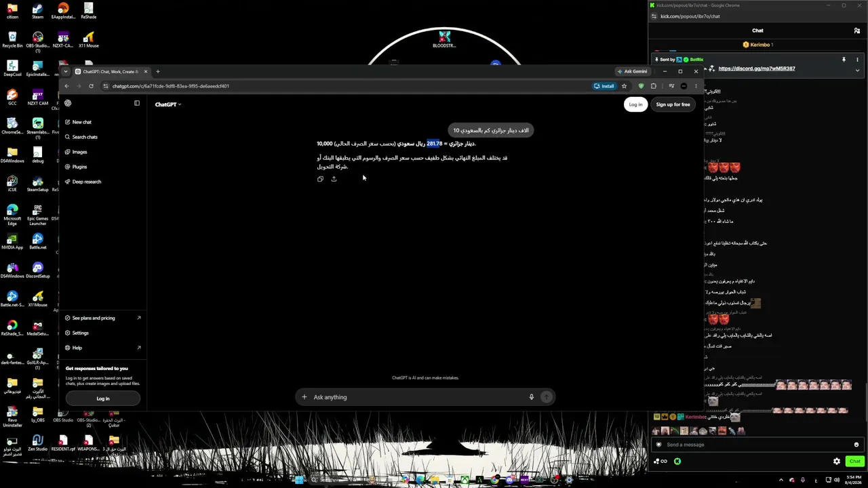868x488 pixels.
Task: Select the Zen Studio desktop icon
Action: [38, 443]
